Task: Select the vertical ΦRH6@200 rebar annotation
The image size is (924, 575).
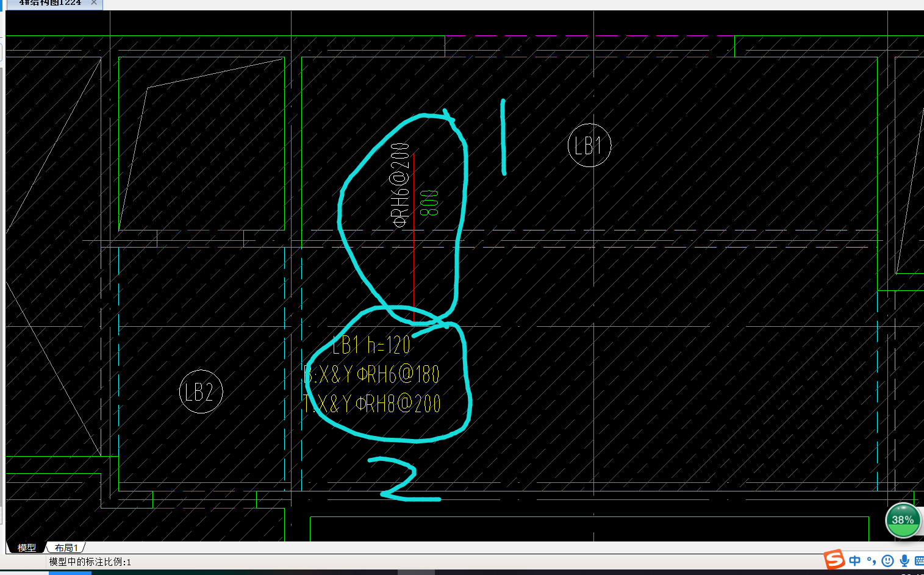Action: click(x=400, y=185)
